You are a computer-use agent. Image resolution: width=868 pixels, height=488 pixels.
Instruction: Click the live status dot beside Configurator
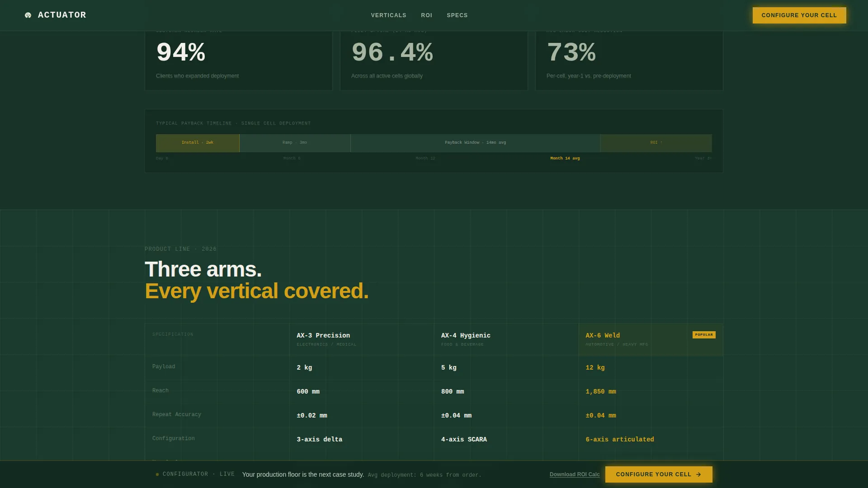[x=157, y=474]
